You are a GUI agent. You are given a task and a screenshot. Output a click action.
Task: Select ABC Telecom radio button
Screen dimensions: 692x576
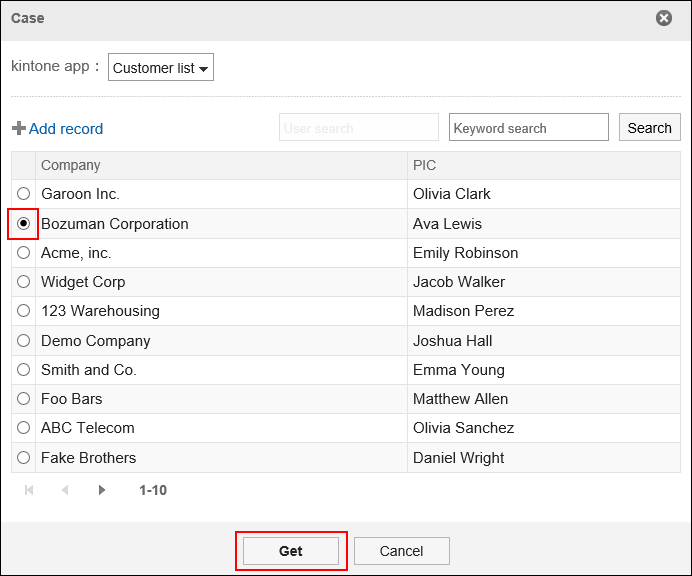point(23,428)
